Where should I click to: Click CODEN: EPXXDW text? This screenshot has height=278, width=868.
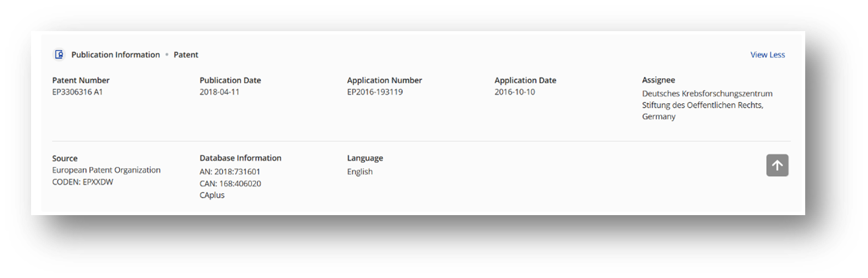point(83,182)
